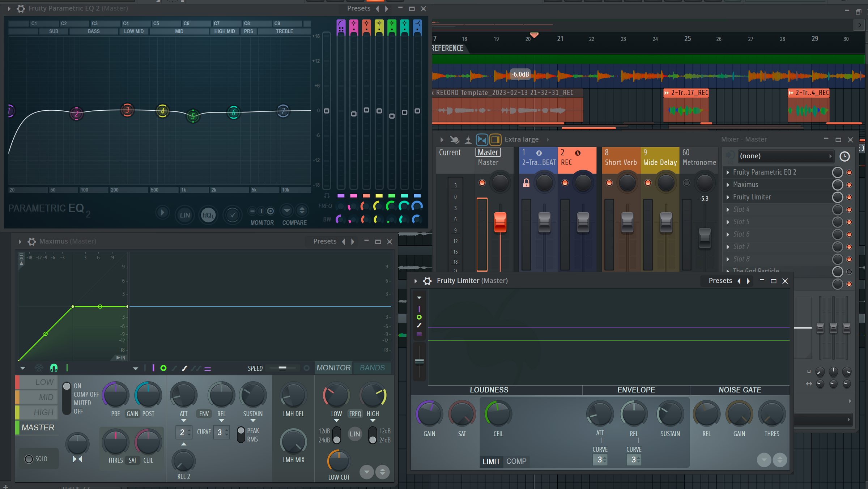The width and height of the screenshot is (868, 489).
Task: Select the hand tool icon in mixer toolbar
Action: (454, 140)
